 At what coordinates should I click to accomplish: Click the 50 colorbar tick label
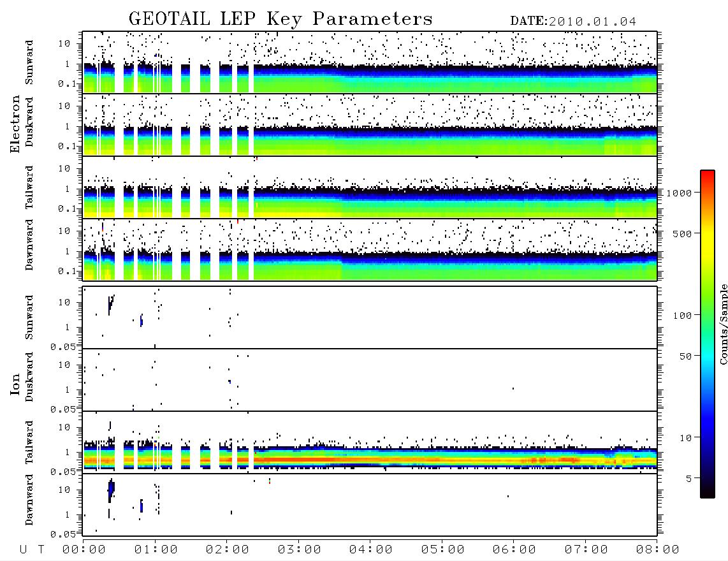(x=685, y=356)
